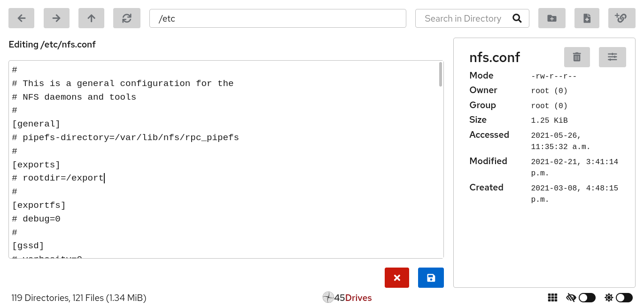Click the /etc path input field

pyautogui.click(x=278, y=18)
